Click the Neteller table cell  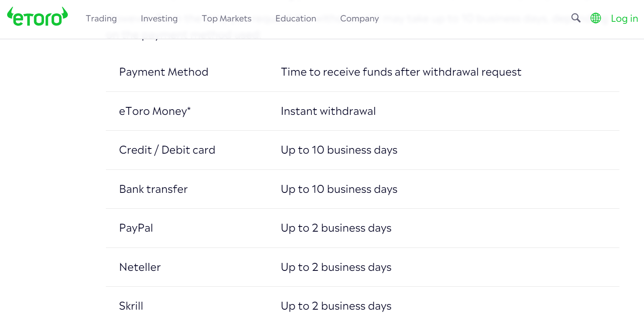[140, 267]
